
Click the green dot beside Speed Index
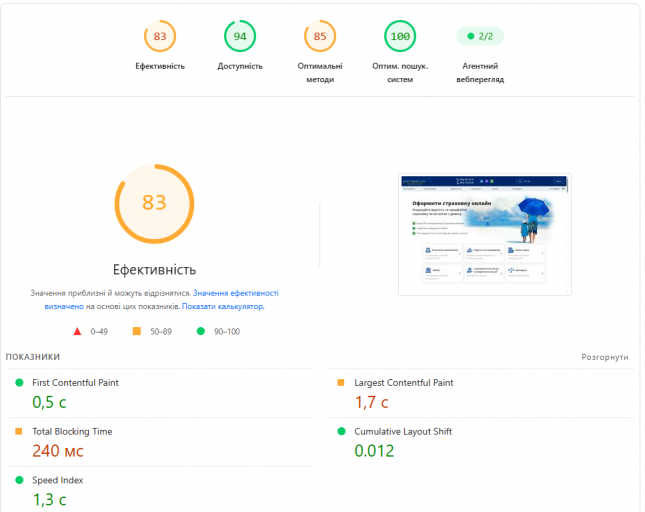click(19, 480)
